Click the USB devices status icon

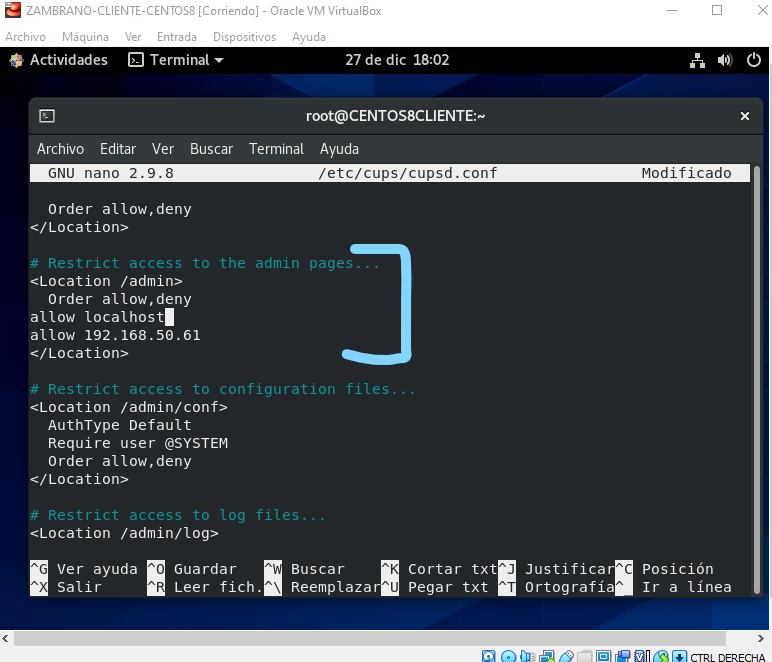point(566,656)
